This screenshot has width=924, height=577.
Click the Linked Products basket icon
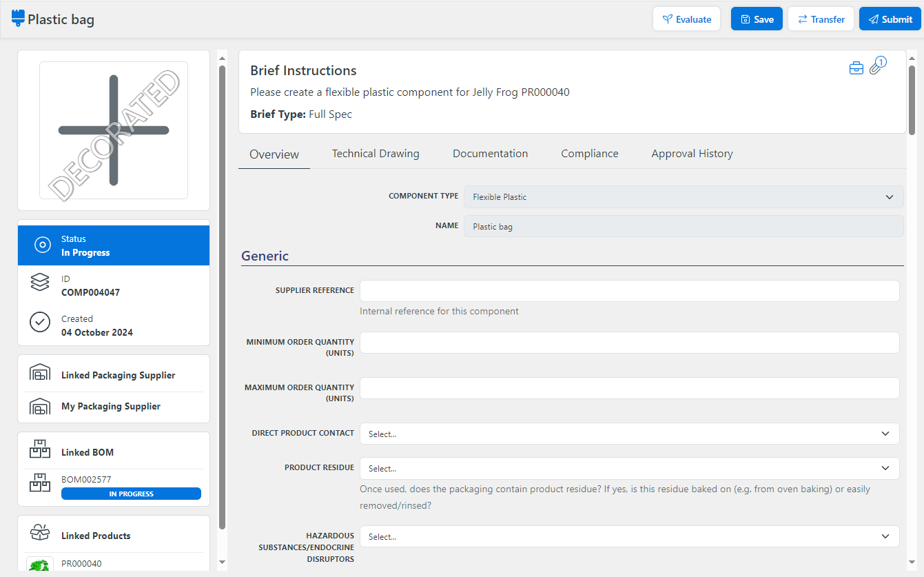pyautogui.click(x=39, y=531)
